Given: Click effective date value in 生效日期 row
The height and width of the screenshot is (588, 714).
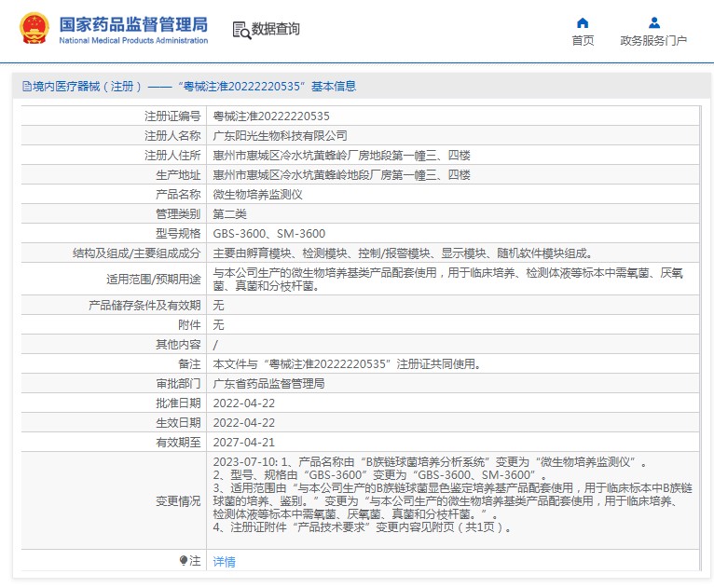Looking at the screenshot, I should point(244,423).
